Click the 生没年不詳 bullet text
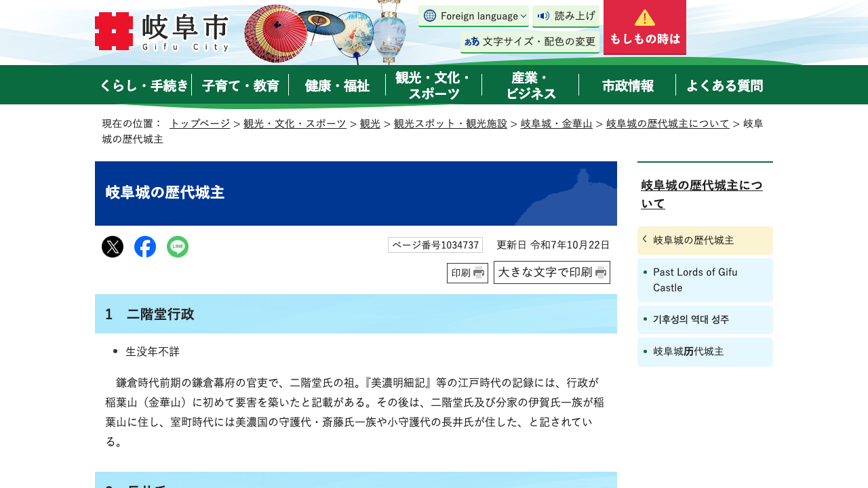 click(153, 352)
